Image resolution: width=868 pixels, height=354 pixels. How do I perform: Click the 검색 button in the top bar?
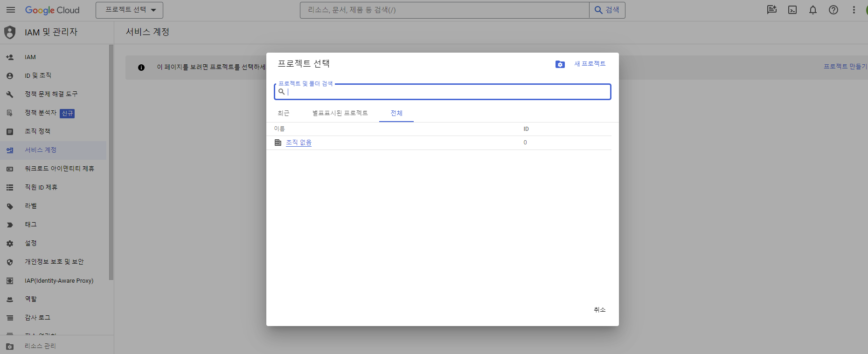tap(607, 10)
